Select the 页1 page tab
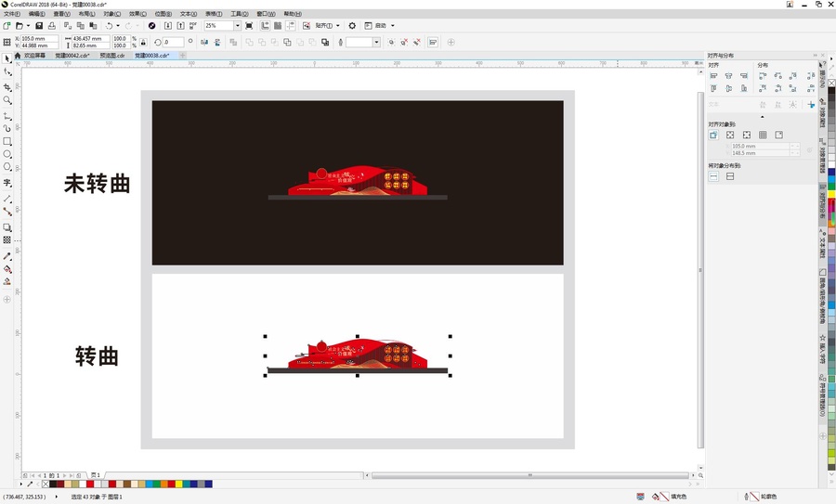 [x=96, y=474]
